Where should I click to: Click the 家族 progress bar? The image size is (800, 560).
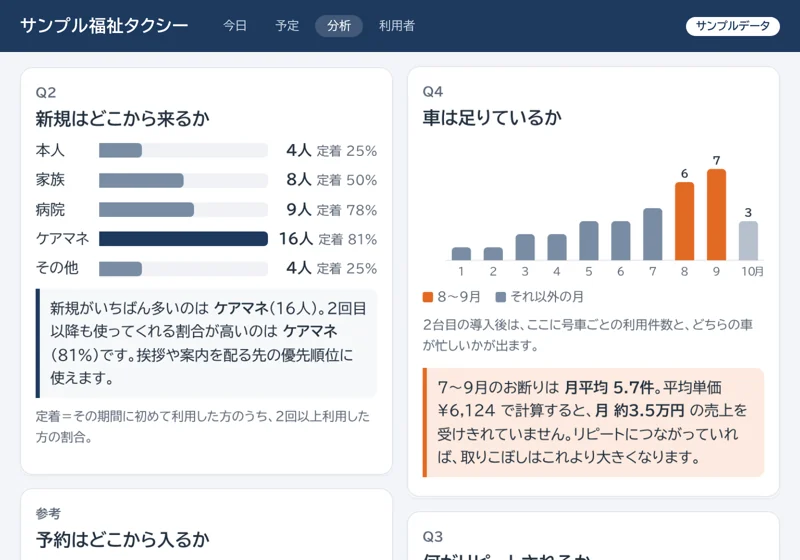(x=183, y=180)
